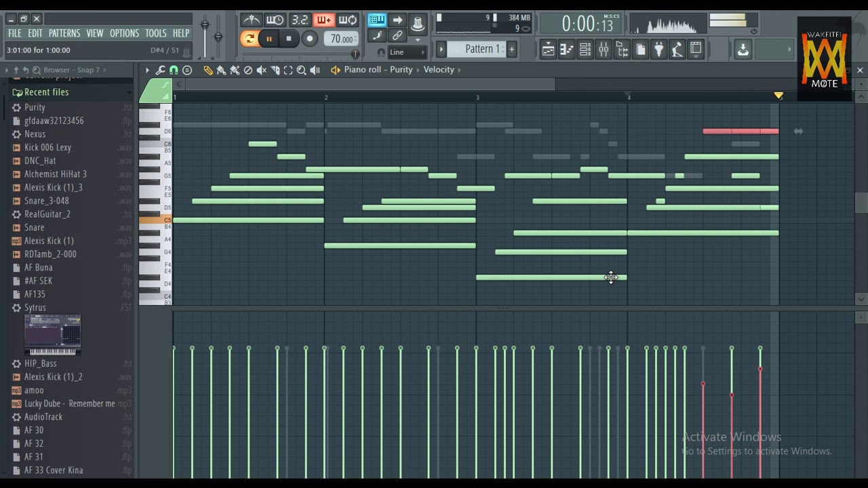Toggle the piano roll magnet snap
This screenshot has height=488, width=868.
[174, 70]
